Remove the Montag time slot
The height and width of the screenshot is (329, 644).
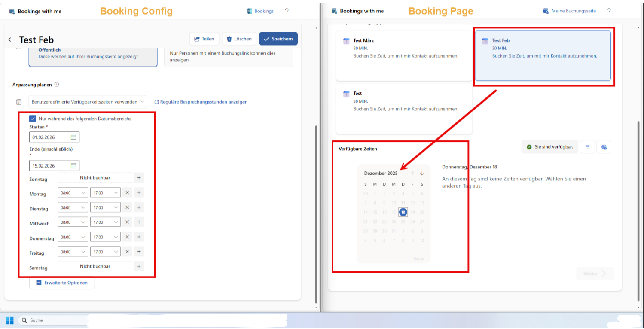[127, 193]
